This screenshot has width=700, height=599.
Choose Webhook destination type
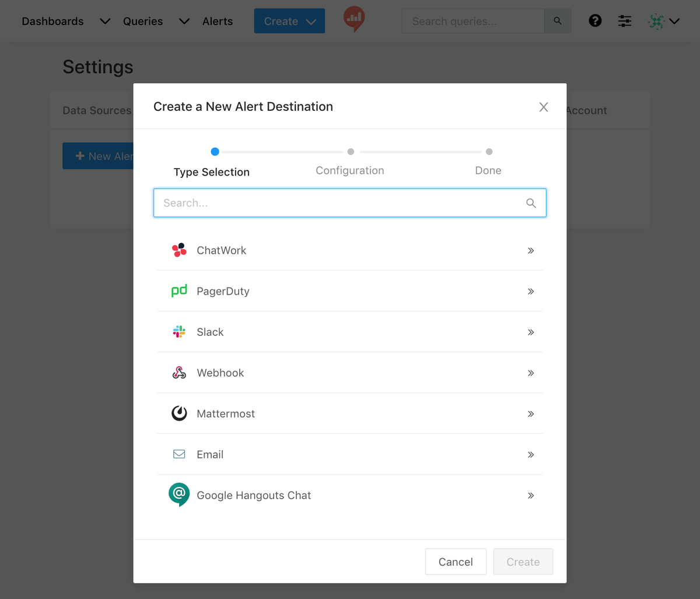350,373
